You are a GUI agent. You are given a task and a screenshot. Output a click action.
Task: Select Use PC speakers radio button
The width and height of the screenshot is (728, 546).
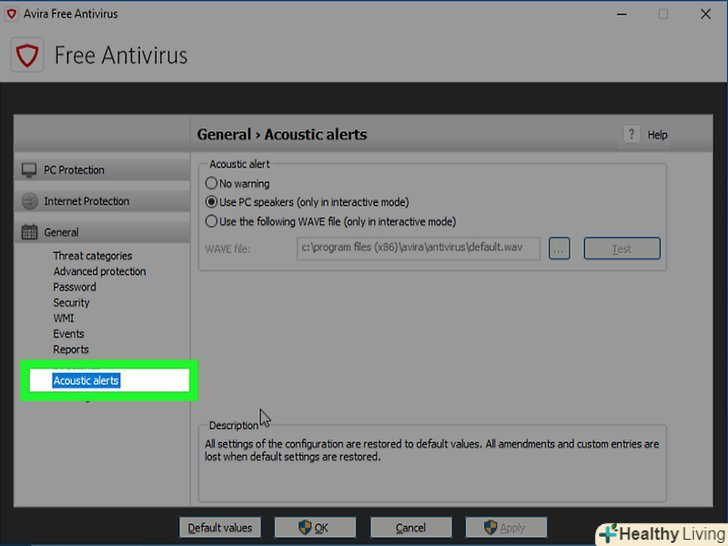211,202
